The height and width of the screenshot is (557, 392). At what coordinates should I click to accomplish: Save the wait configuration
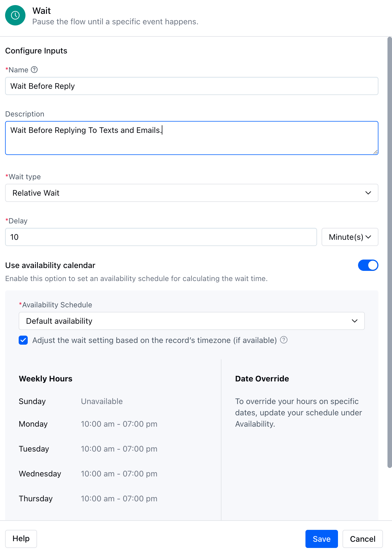(322, 539)
